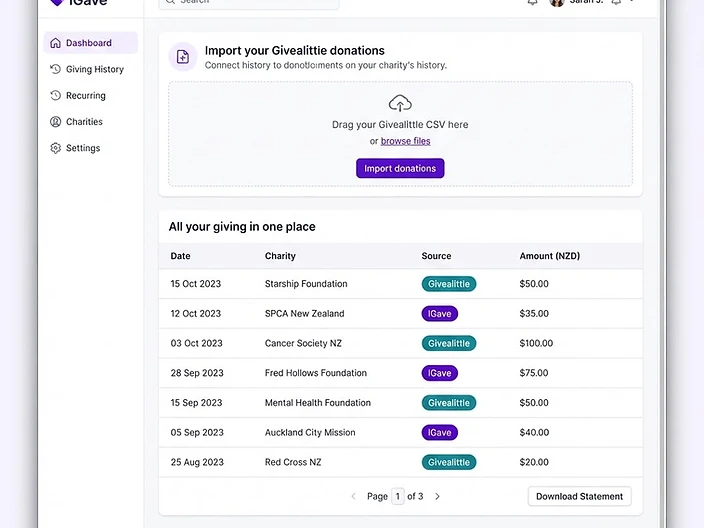Image resolution: width=704 pixels, height=528 pixels.
Task: Go to the previous page arrow
Action: pos(353,496)
